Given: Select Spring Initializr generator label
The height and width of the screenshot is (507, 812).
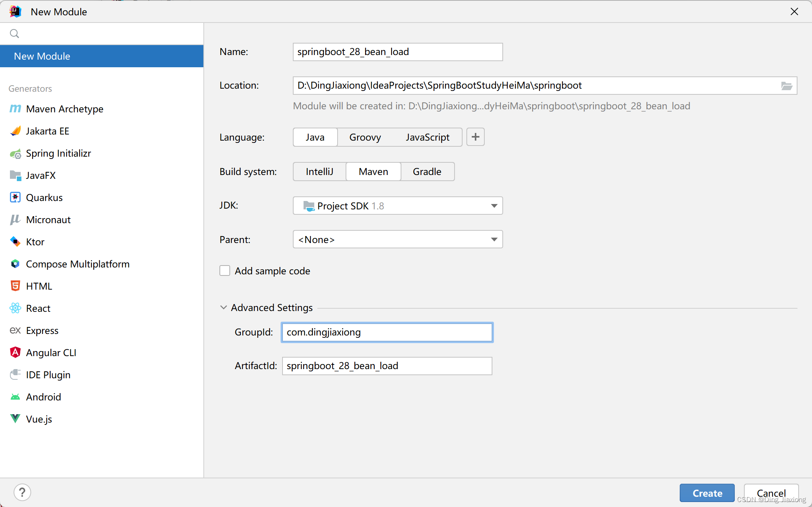Looking at the screenshot, I should tap(58, 153).
